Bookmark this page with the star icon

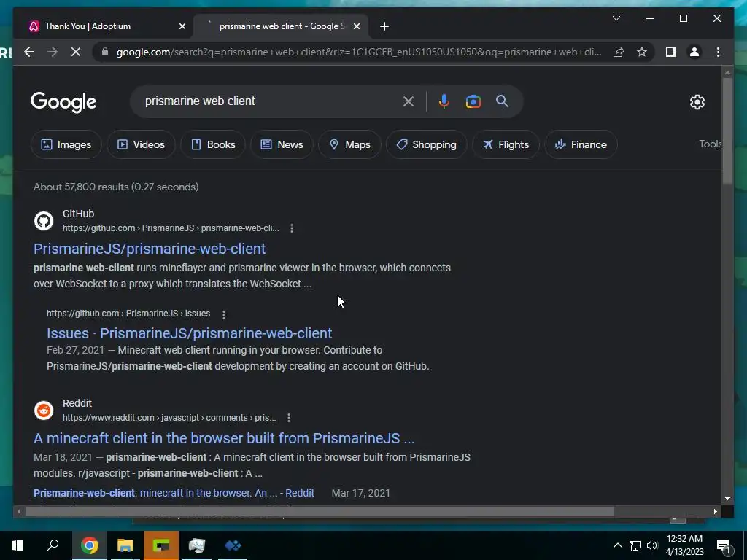tap(642, 52)
